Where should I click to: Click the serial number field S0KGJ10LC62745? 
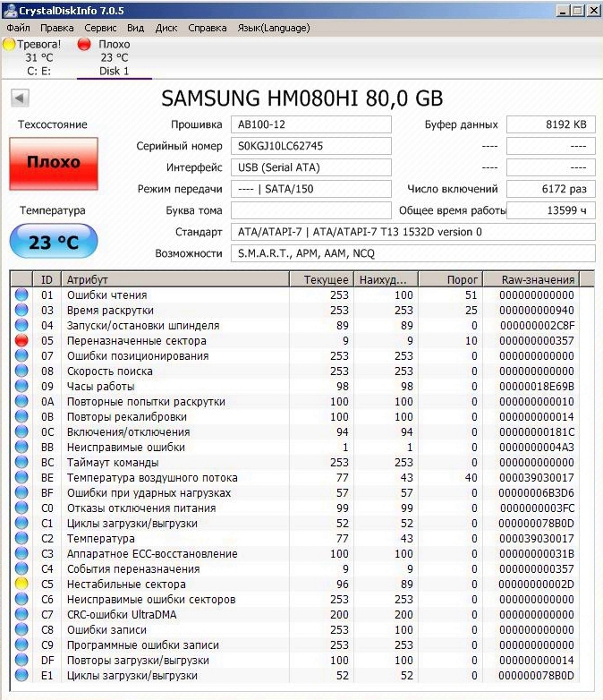(311, 146)
